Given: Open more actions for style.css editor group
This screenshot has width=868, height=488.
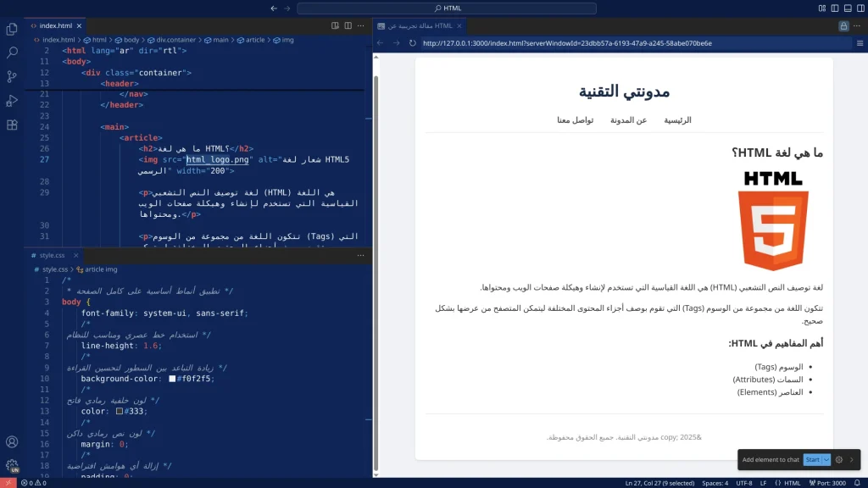Looking at the screenshot, I should point(361,255).
